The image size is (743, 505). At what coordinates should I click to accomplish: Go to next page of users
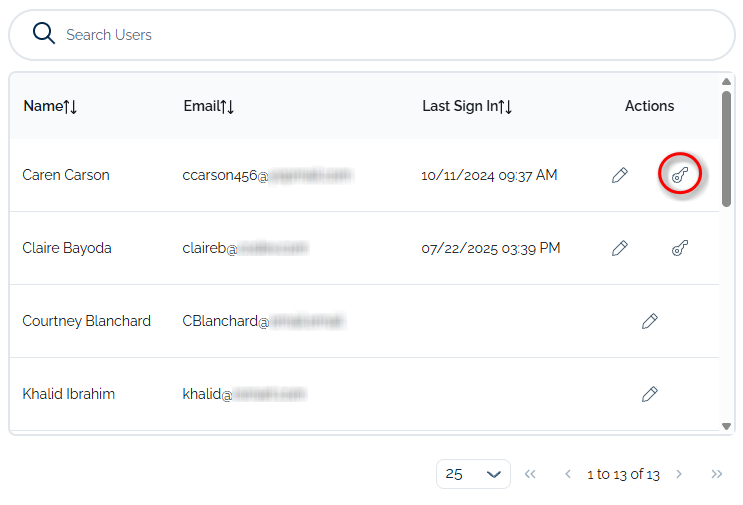(679, 474)
